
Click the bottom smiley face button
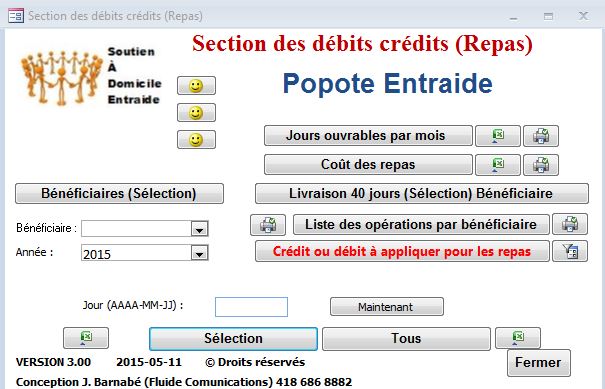196,140
